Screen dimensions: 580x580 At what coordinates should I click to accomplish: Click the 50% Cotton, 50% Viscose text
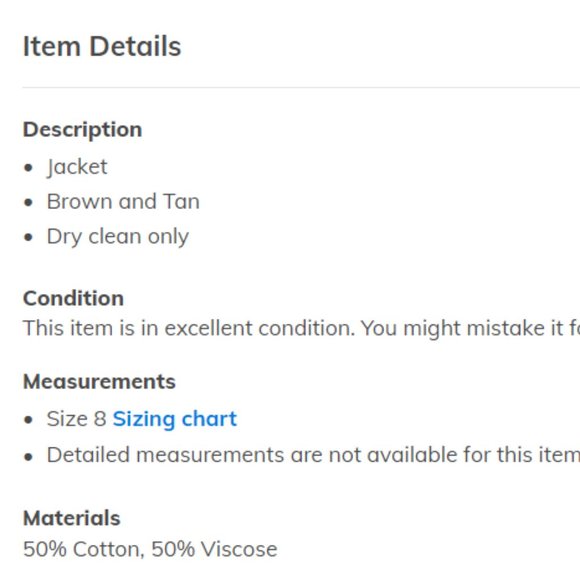pyautogui.click(x=150, y=549)
